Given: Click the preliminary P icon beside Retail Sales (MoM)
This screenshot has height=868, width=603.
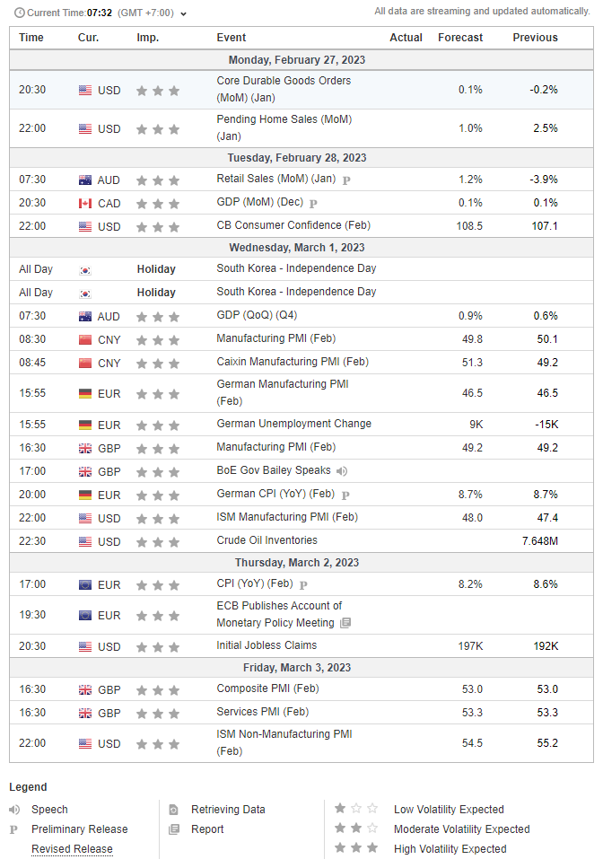Looking at the screenshot, I should coord(346,180).
